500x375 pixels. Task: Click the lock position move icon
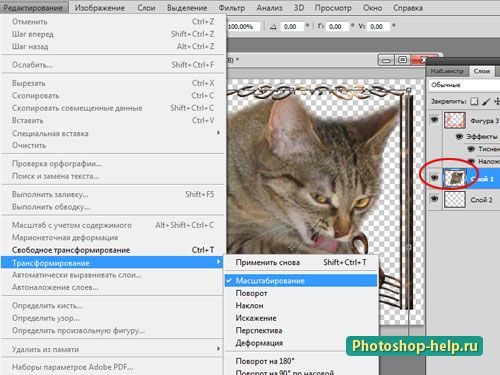coord(497,101)
